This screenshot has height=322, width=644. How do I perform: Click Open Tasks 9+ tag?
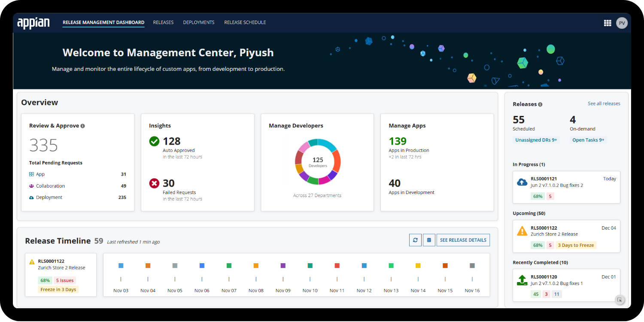[x=588, y=140]
